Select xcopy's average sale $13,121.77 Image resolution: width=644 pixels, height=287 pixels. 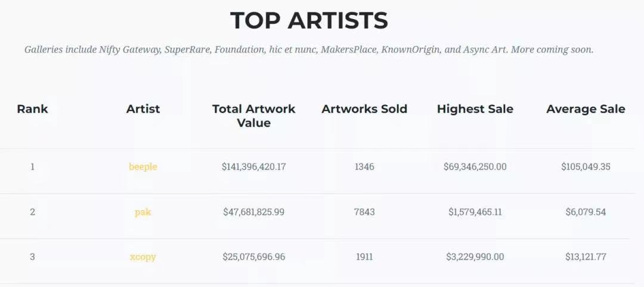click(586, 257)
